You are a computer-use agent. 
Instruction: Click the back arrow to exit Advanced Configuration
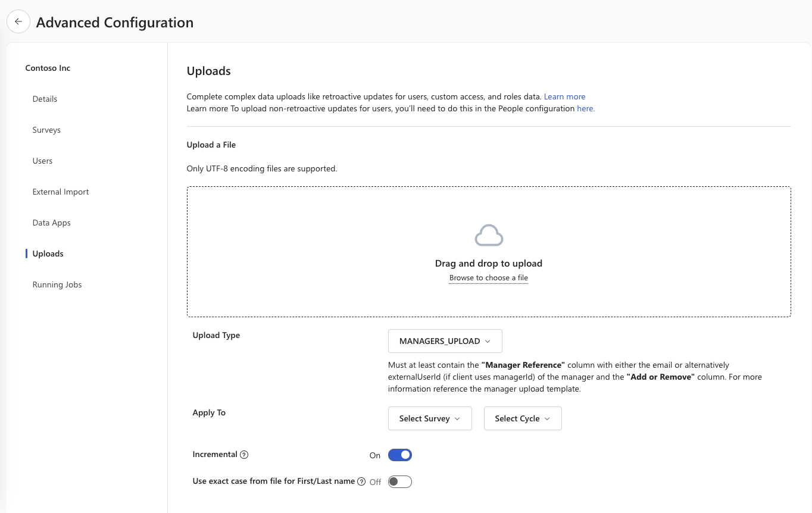pyautogui.click(x=18, y=21)
